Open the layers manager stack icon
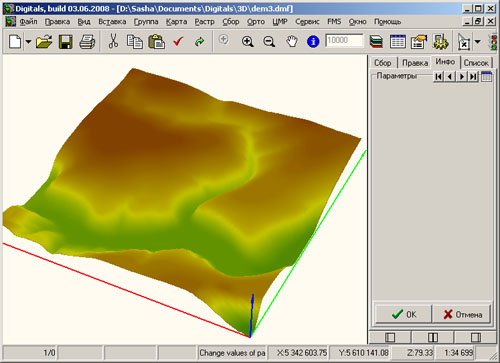The width and height of the screenshot is (500, 363). click(x=376, y=42)
